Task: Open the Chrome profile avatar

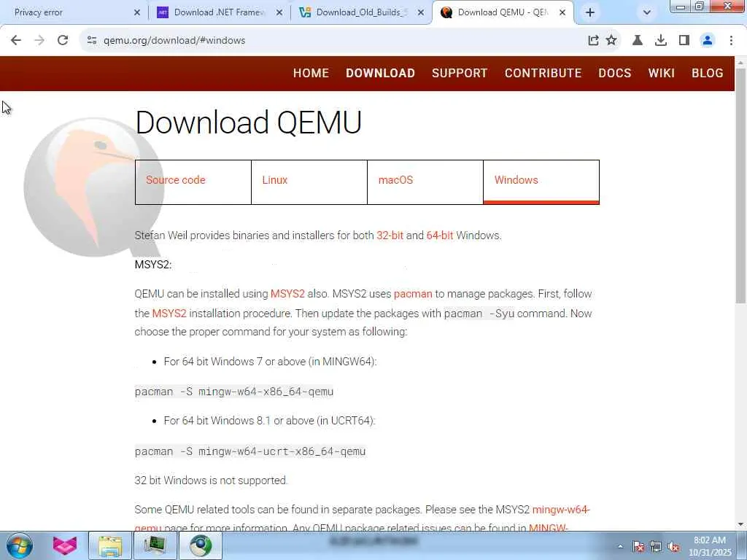Action: point(708,41)
